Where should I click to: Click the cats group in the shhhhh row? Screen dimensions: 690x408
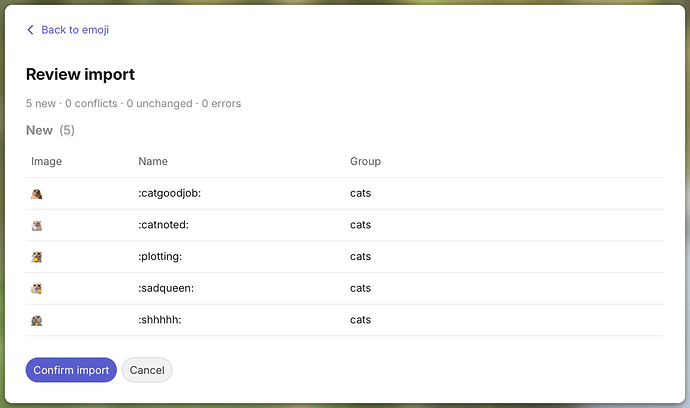click(360, 320)
